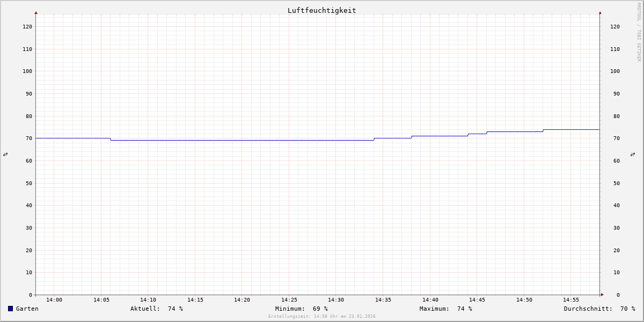The width and height of the screenshot is (644, 322).
Task: Click the 70 label on left axis
Action: 29,138
